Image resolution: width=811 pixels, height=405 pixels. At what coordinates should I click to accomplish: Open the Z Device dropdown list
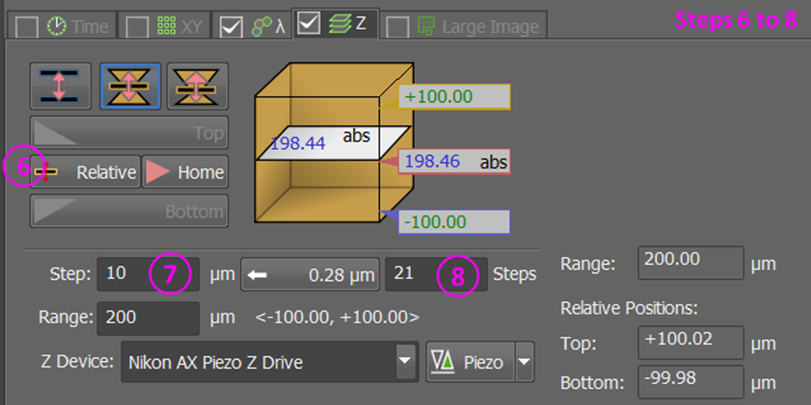click(404, 363)
